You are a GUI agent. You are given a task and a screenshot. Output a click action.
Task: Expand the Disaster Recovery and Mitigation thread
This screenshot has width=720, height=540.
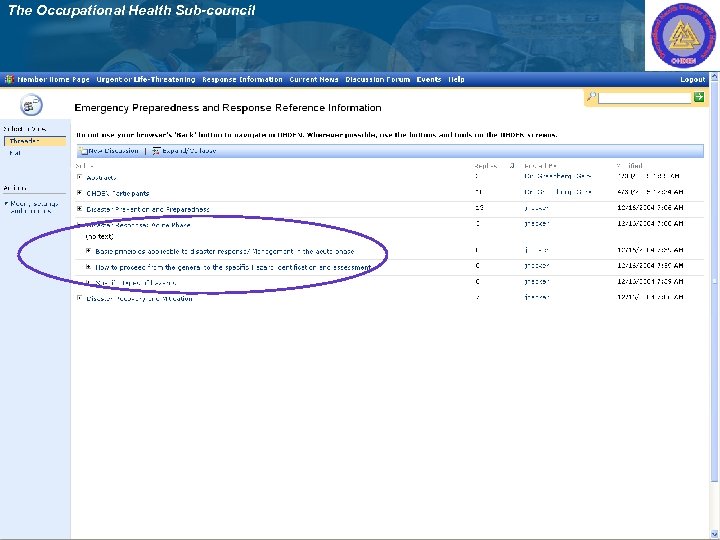pos(79,298)
